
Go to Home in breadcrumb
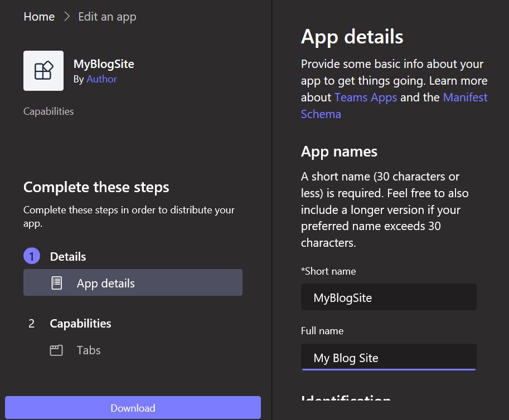[39, 17]
